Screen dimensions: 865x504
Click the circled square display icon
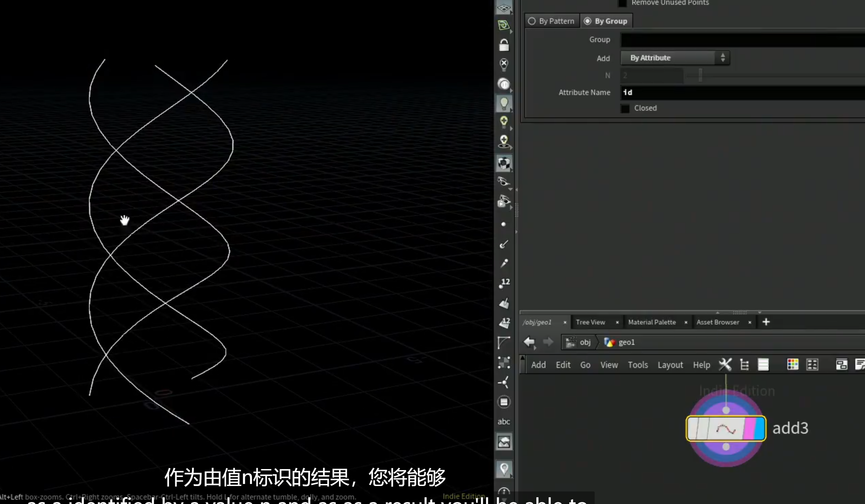[x=504, y=402]
